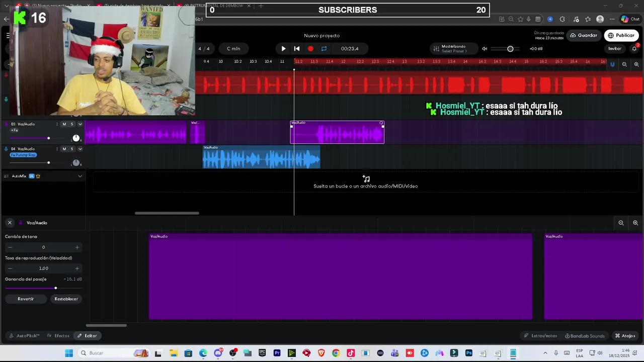This screenshot has height=362, width=644.
Task: Open browser extensions puzzle icon
Action: [562, 19]
